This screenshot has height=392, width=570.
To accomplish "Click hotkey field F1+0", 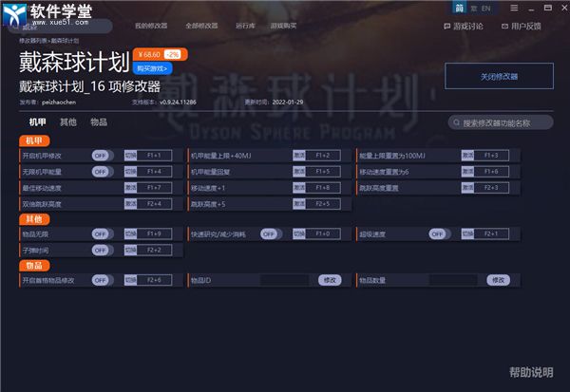I will pyautogui.click(x=323, y=233).
